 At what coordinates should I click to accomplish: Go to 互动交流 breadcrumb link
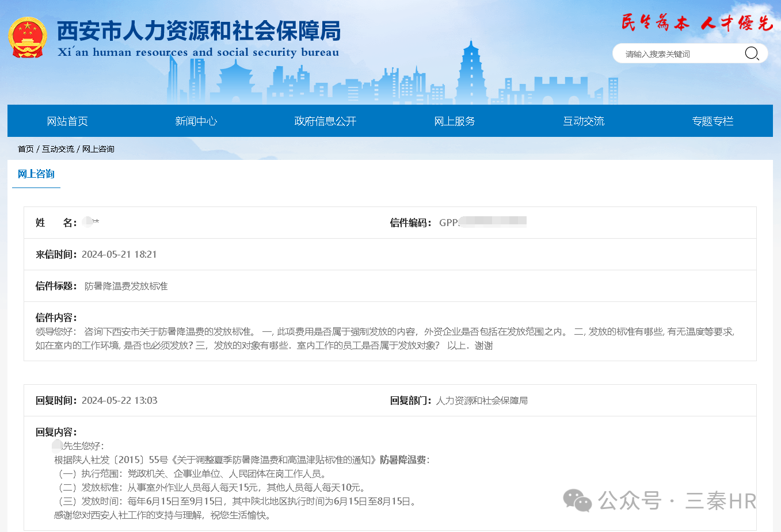tap(58, 149)
